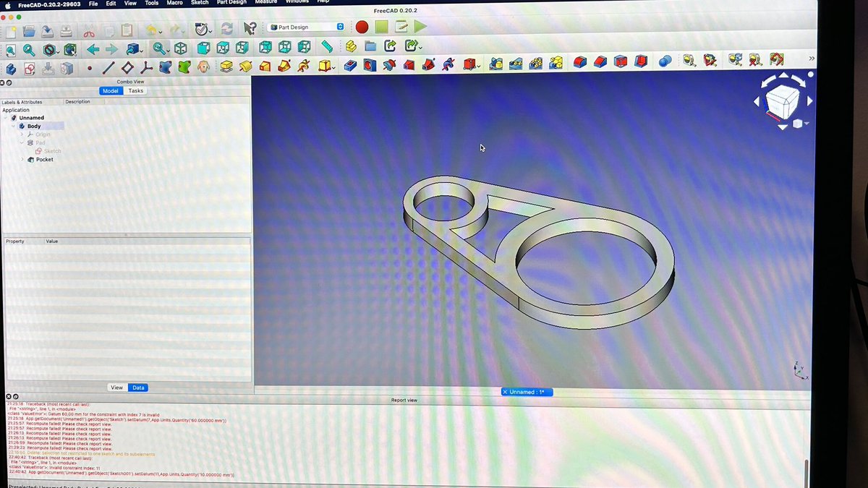Click the Measure distance ruler icon
The width and height of the screenshot is (868, 488).
click(x=327, y=46)
